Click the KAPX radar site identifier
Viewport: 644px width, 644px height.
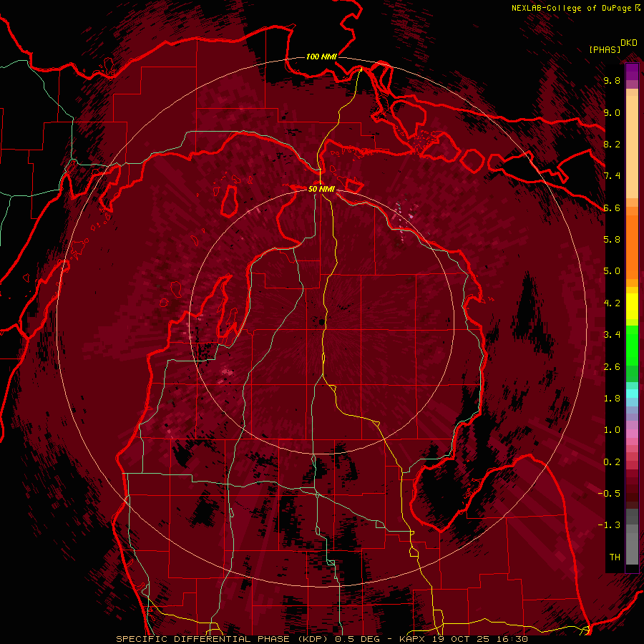coord(414,639)
